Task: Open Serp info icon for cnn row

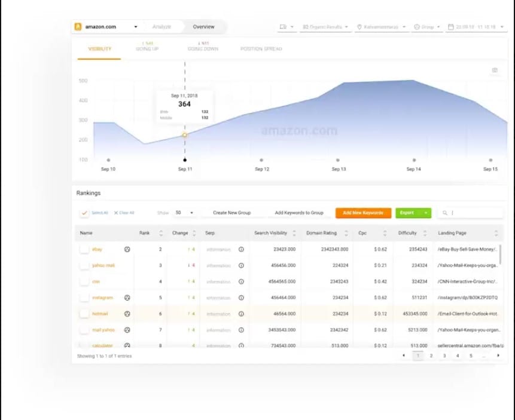Action: tap(241, 281)
